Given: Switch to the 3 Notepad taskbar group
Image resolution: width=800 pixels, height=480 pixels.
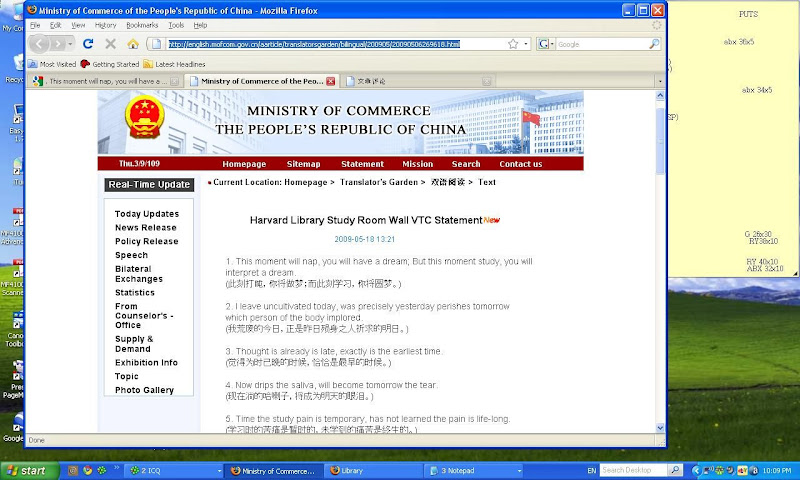Looking at the screenshot, I should [475, 471].
